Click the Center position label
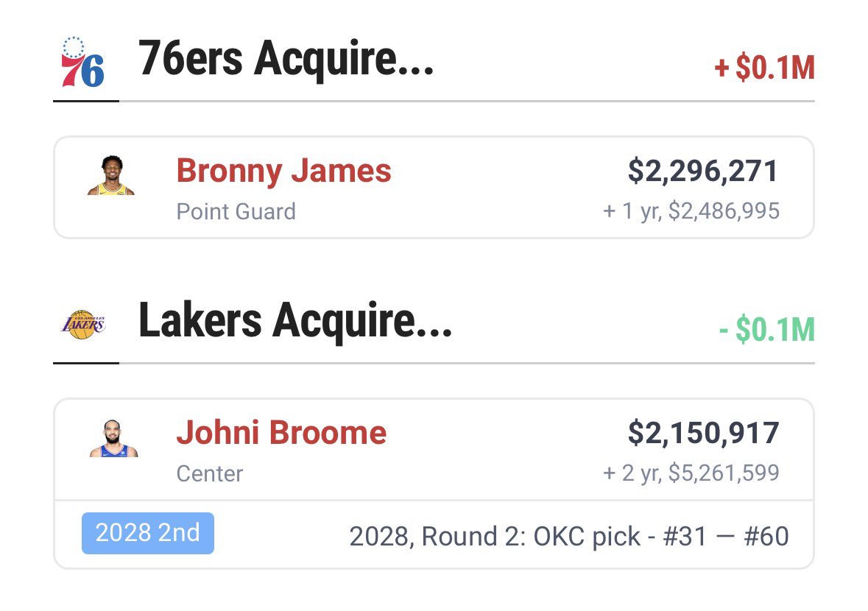The width and height of the screenshot is (868, 611). 209,474
